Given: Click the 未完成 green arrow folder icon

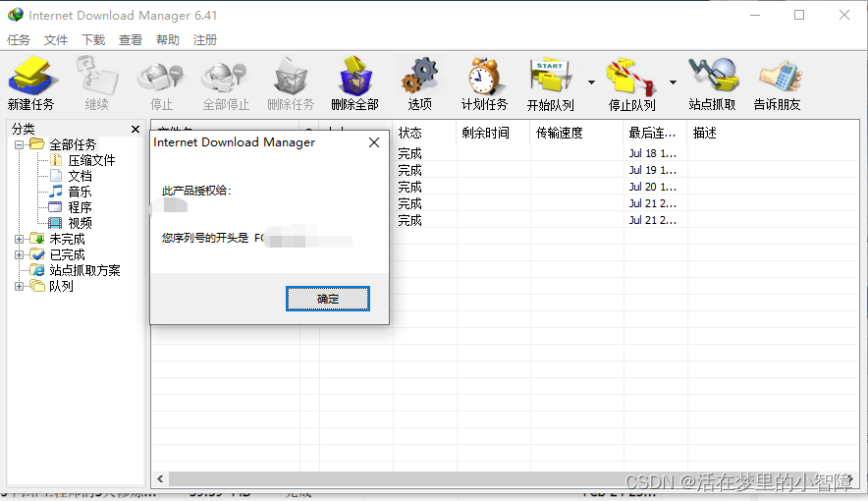Looking at the screenshot, I should click(x=37, y=239).
